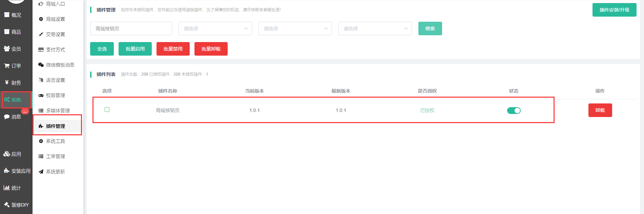This screenshot has width=644, height=214.
Task: Click the 商城入口 hand pointer icon
Action: click(x=41, y=4)
